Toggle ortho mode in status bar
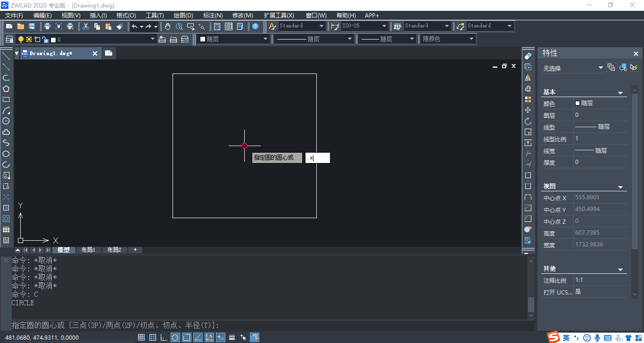Viewport: 644px width, 343px height. (163, 337)
